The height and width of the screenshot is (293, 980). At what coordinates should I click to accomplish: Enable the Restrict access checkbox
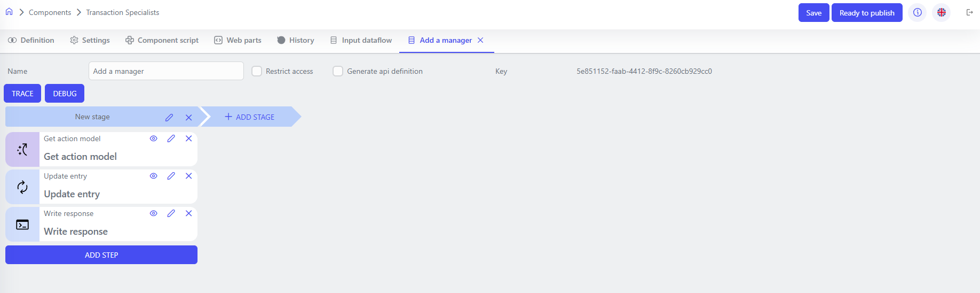click(x=257, y=71)
